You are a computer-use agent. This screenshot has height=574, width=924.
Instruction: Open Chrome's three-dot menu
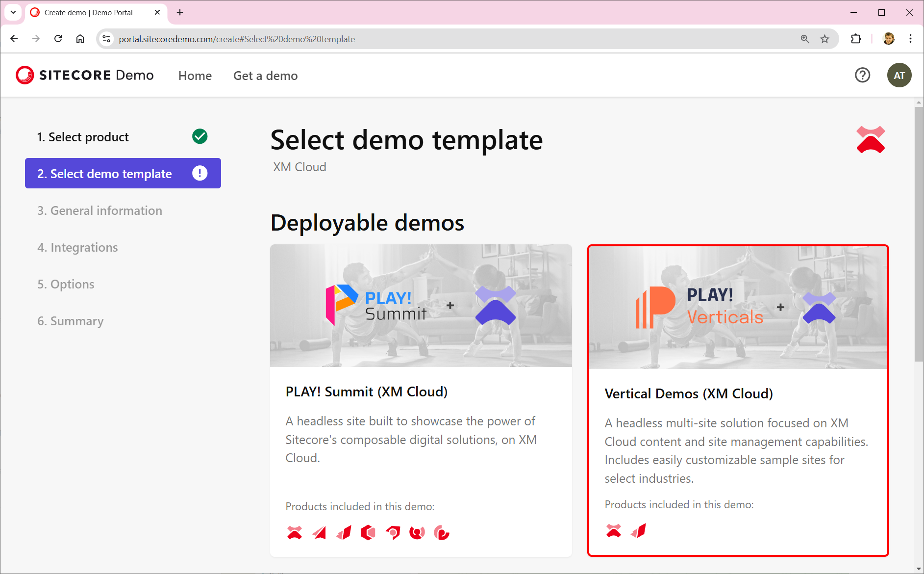[x=911, y=39]
